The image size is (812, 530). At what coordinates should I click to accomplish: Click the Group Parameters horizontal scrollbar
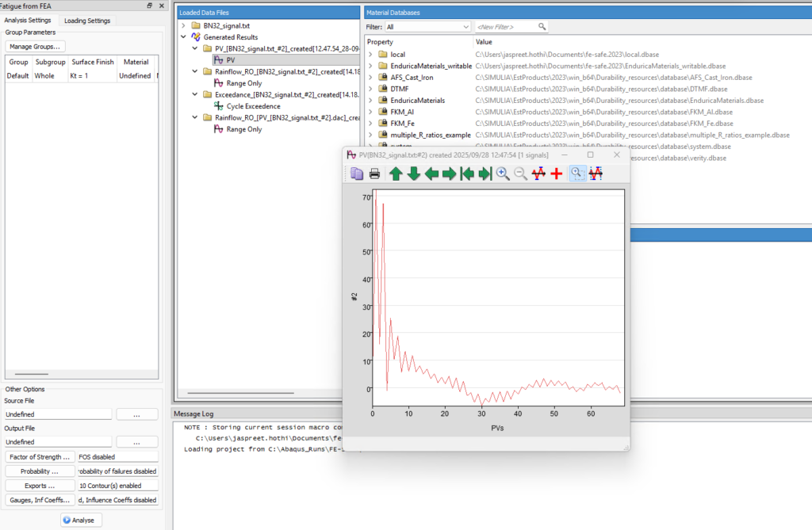pyautogui.click(x=32, y=374)
